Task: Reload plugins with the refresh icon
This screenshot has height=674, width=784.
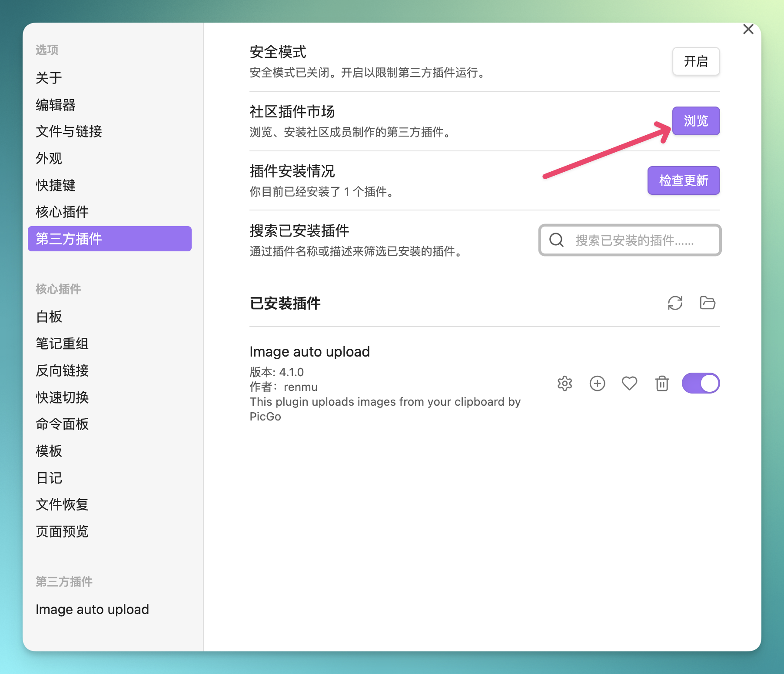Action: (x=675, y=303)
